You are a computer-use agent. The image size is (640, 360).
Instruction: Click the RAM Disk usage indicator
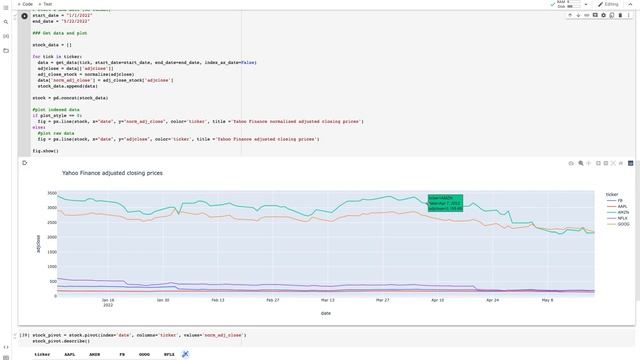[x=569, y=4]
